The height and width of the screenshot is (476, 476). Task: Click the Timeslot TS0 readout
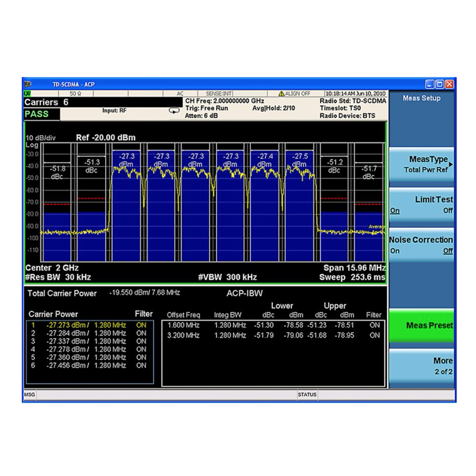pos(340,108)
